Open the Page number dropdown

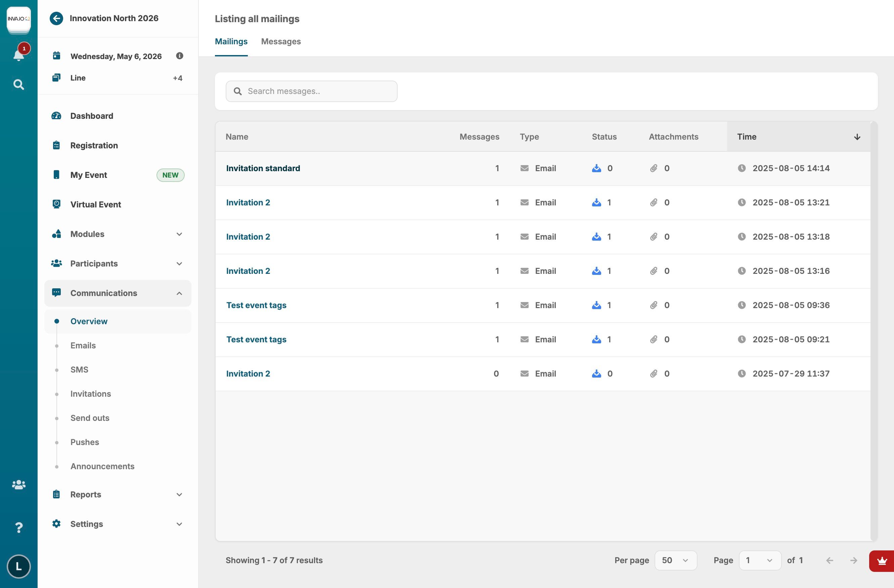pos(760,560)
